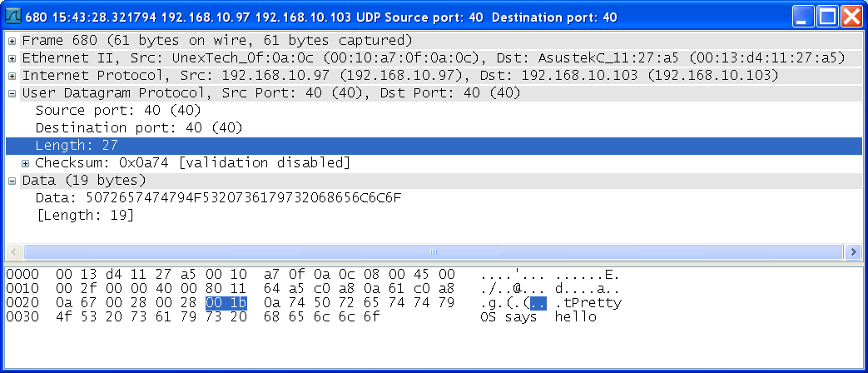Select the [Length: 19] row
Screen dimensions: 868x373
[x=85, y=216]
